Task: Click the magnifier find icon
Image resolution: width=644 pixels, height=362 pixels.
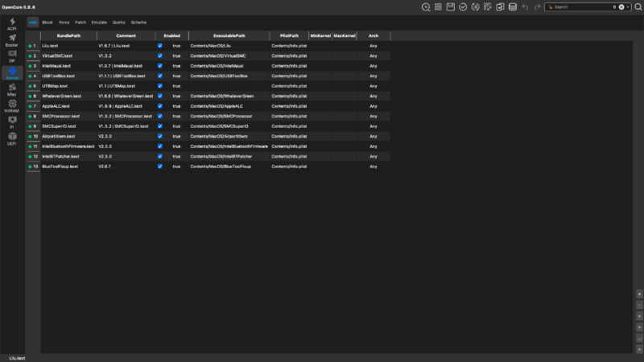Action: (638, 7)
